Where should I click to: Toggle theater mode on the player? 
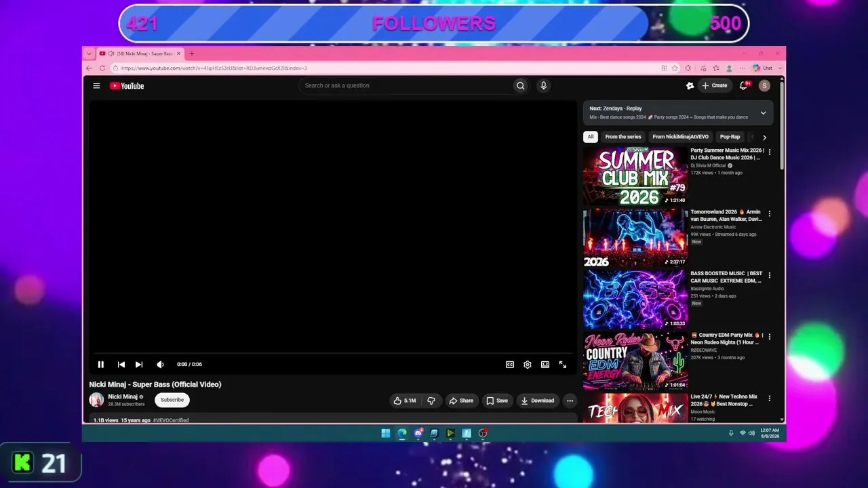(x=545, y=365)
